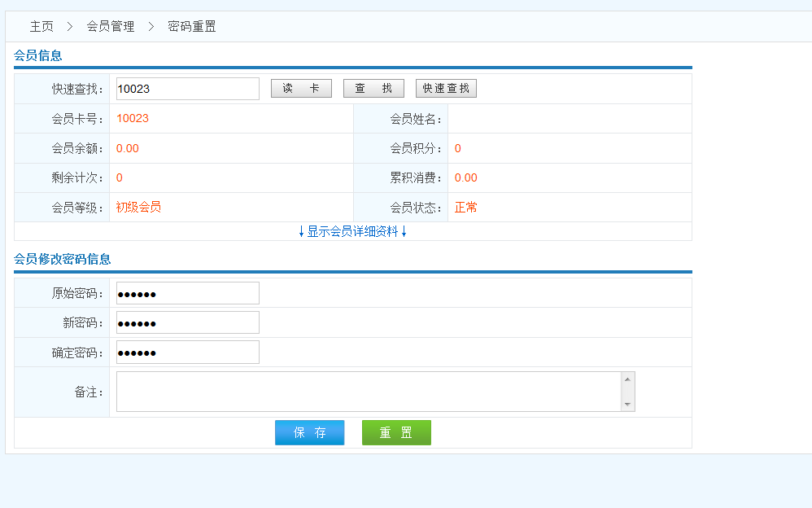Expand 显示会员详细资料 section
Screen dimensions: 812x508
tap(352, 231)
